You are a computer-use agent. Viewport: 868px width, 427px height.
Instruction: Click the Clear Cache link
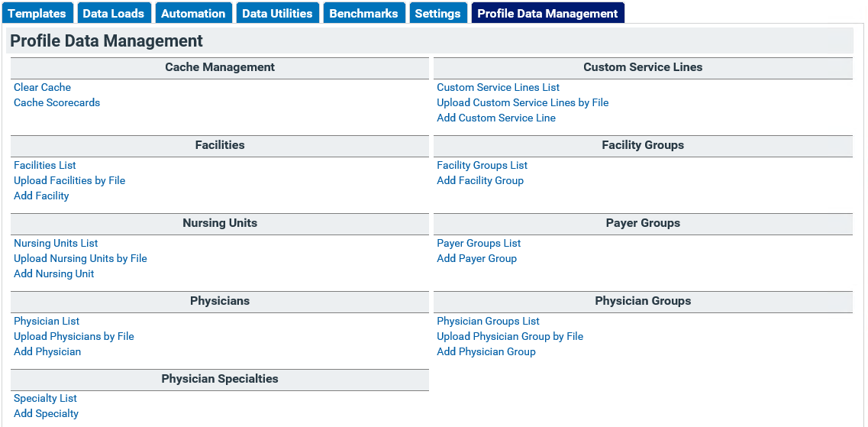pyautogui.click(x=42, y=88)
